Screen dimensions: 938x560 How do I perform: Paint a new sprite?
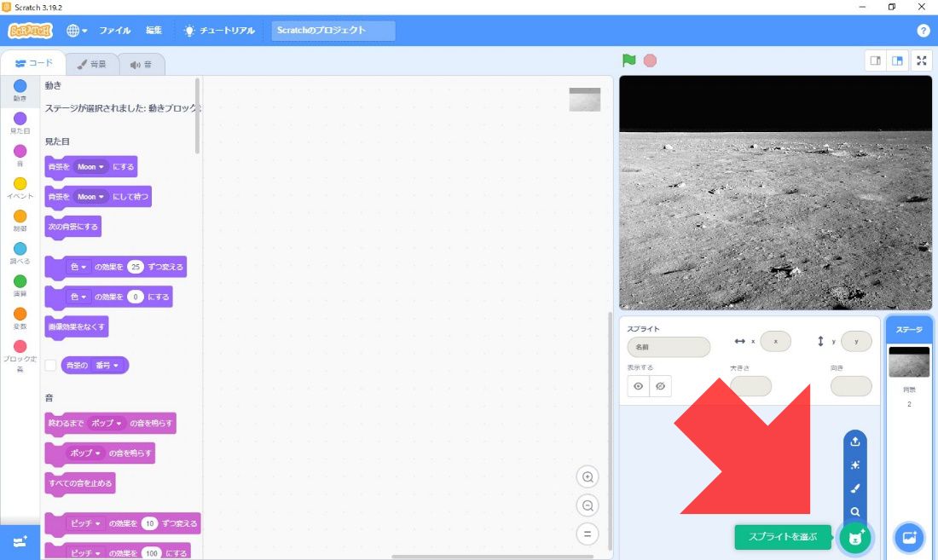tap(854, 488)
